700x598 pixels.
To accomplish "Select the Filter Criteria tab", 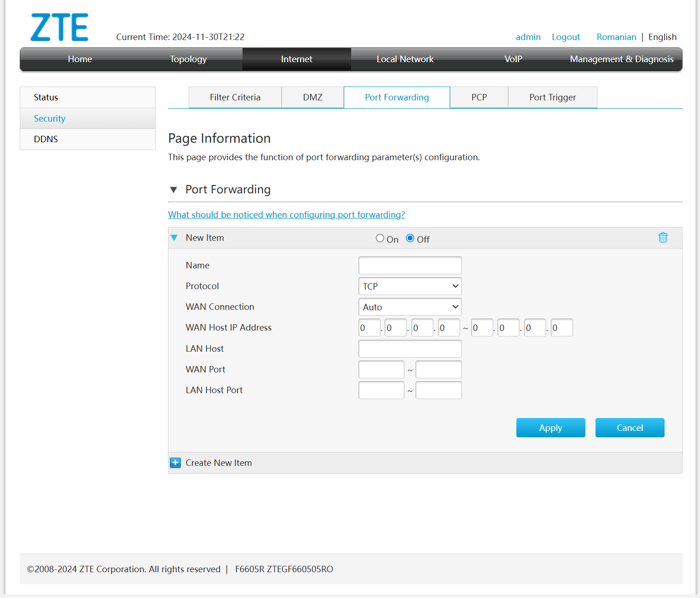I will [x=235, y=97].
